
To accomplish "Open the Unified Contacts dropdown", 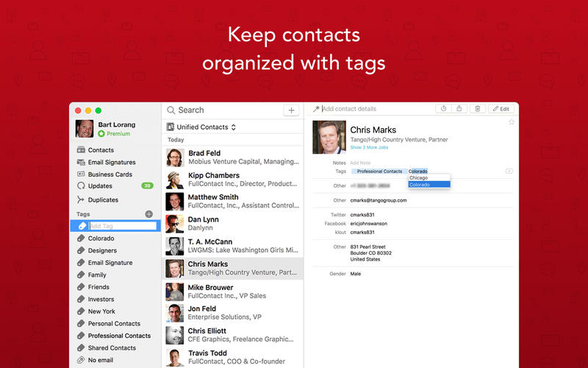I will [202, 127].
